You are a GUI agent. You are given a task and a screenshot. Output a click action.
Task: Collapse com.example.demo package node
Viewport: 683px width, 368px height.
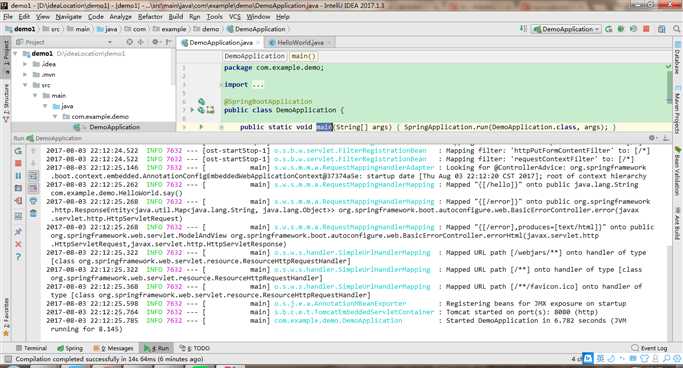pos(55,116)
